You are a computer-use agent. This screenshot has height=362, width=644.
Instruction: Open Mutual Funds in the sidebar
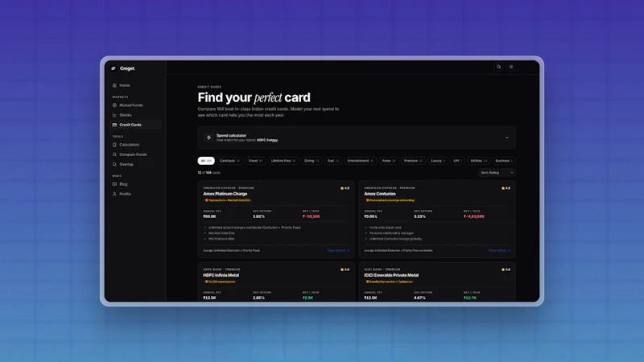[135, 105]
